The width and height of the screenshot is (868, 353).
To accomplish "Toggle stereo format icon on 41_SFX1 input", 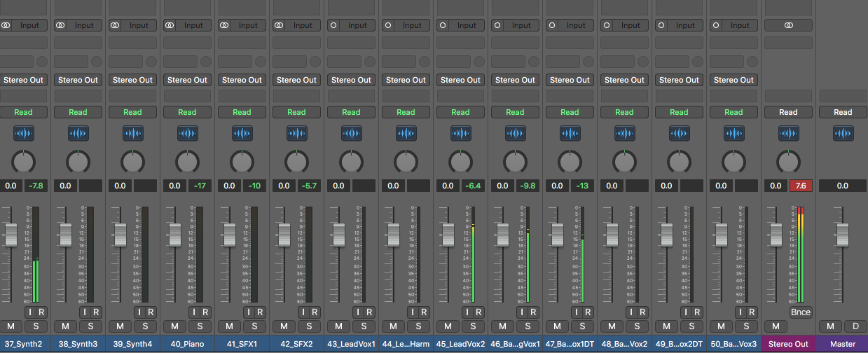I will coord(224,25).
